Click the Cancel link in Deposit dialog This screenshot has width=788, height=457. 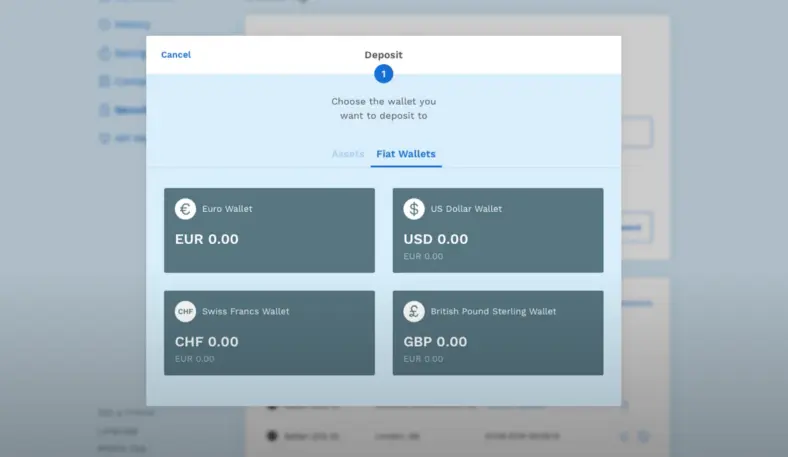point(175,55)
